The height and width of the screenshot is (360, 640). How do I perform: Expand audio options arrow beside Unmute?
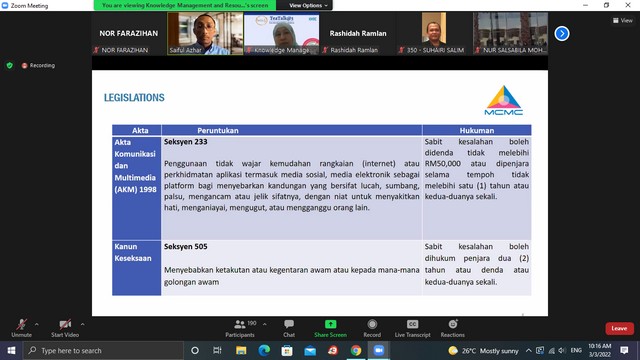[x=37, y=324]
